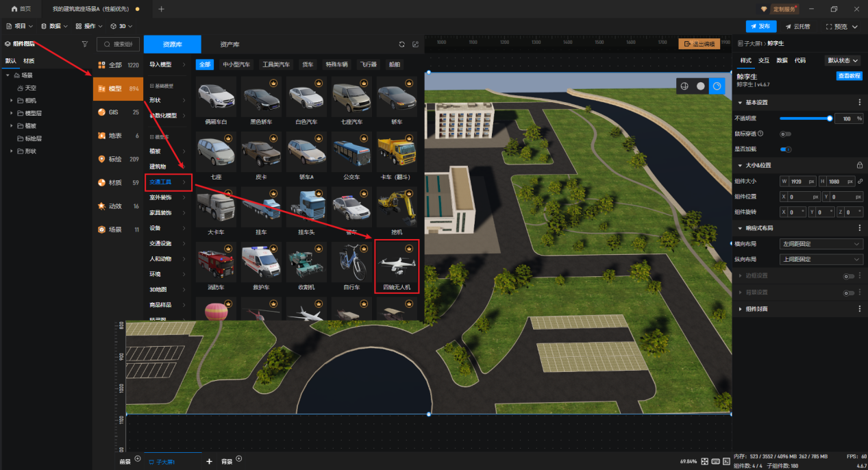This screenshot has width=868, height=470.
Task: Click the 发布 publish button
Action: coord(760,26)
